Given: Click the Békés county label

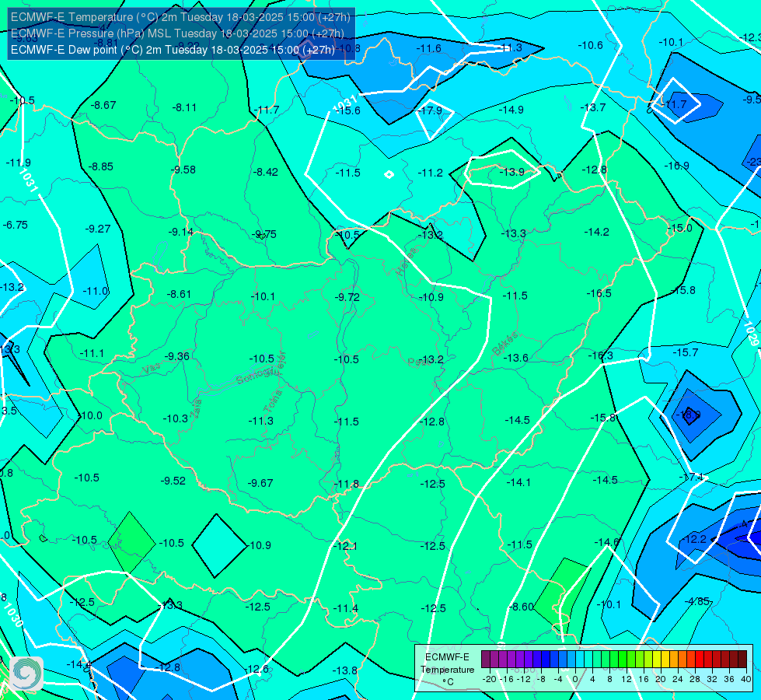Looking at the screenshot, I should (x=505, y=344).
